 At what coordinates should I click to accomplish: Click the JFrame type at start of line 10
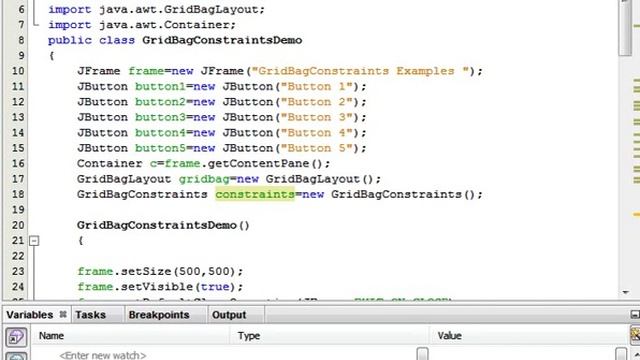pyautogui.click(x=98, y=71)
